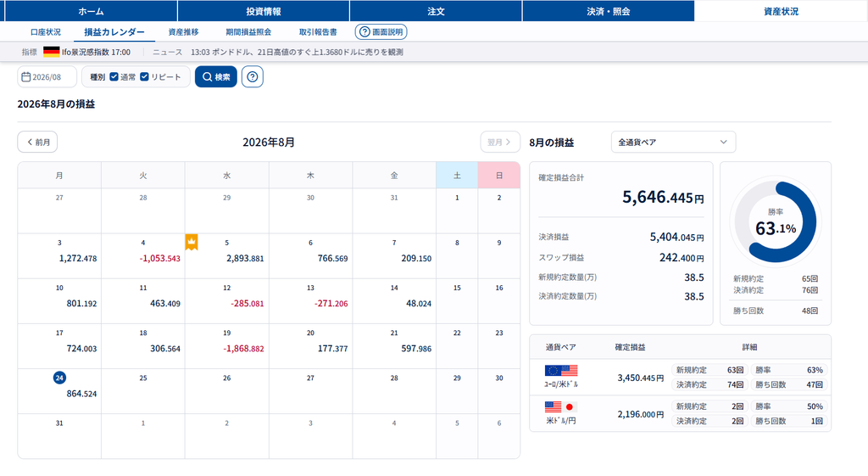Open the 決済・照会 main tab
This screenshot has height=476, width=868.
(x=609, y=11)
